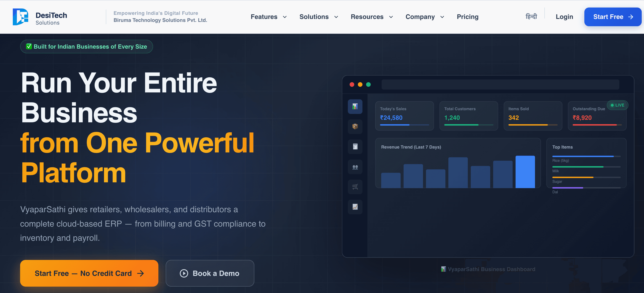Click the ₹8,920 outstanding due value
Screen dimensions: 644x293
(582, 118)
